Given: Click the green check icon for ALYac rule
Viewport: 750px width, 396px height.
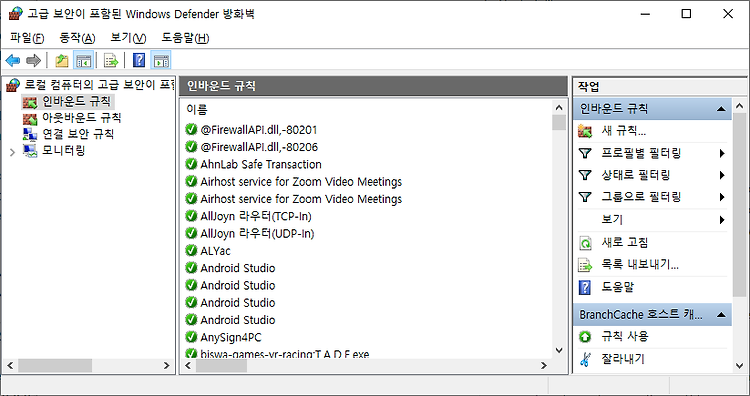Looking at the screenshot, I should click(x=191, y=251).
